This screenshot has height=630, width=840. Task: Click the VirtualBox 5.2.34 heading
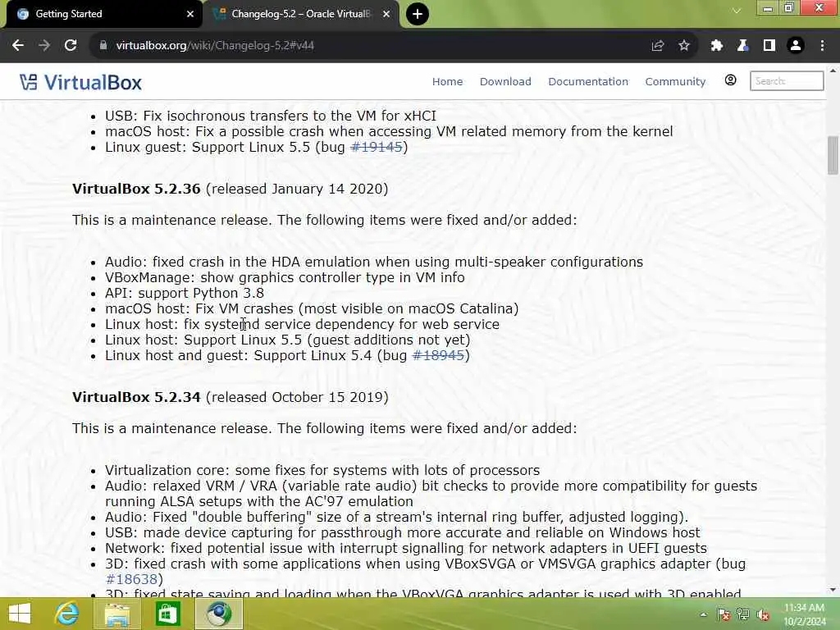[136, 398]
